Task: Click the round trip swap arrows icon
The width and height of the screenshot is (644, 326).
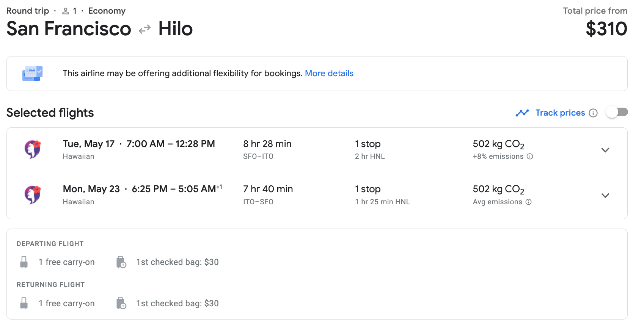Action: pyautogui.click(x=145, y=29)
